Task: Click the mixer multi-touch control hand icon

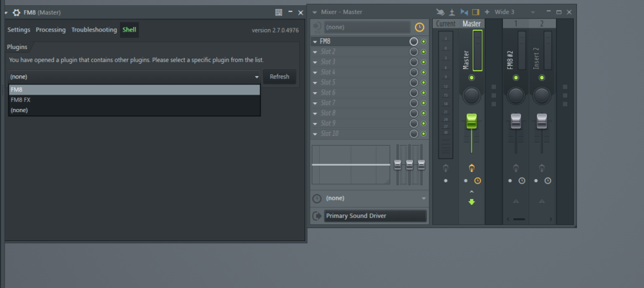Action: point(440,12)
